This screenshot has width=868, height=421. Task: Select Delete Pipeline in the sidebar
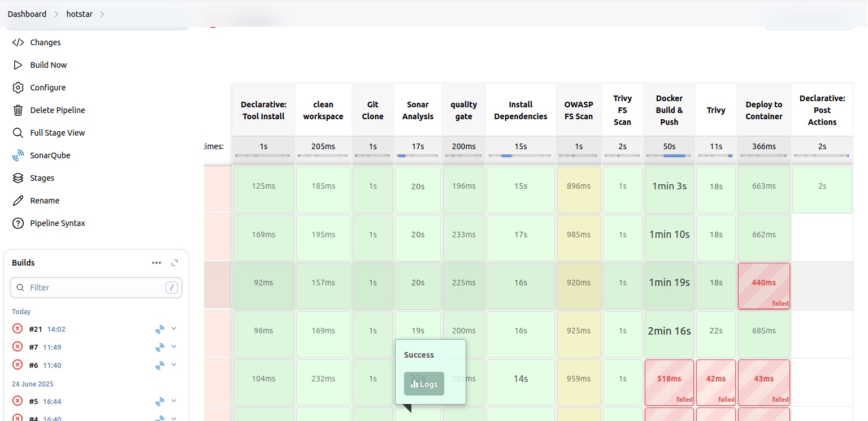pos(58,110)
